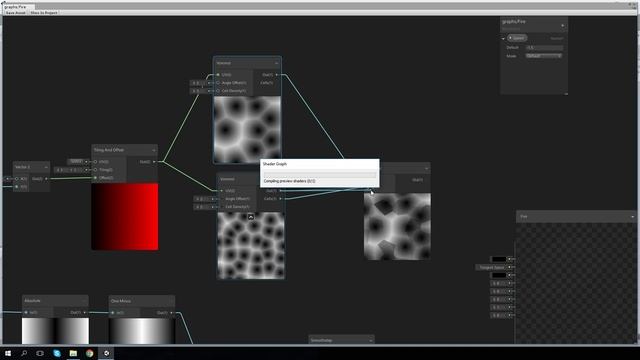Click the Cells output label of top Voronoi
This screenshot has width=640, height=360.
click(x=267, y=83)
